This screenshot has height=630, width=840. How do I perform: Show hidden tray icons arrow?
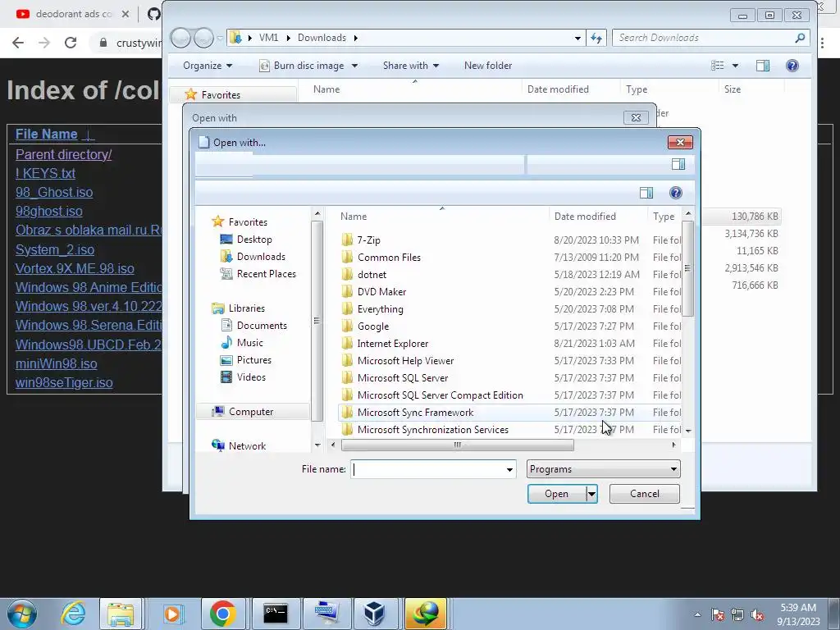tap(697, 614)
